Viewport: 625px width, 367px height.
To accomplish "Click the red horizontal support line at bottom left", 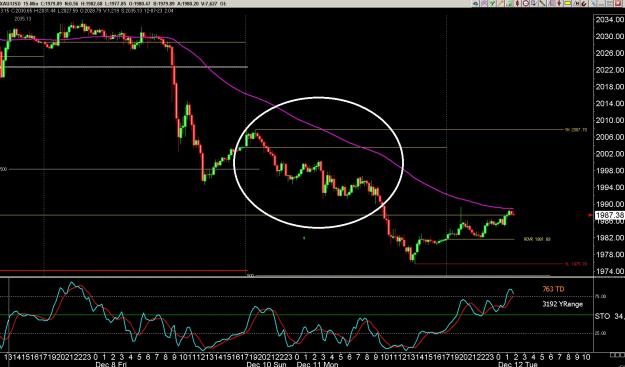I will point(124,271).
